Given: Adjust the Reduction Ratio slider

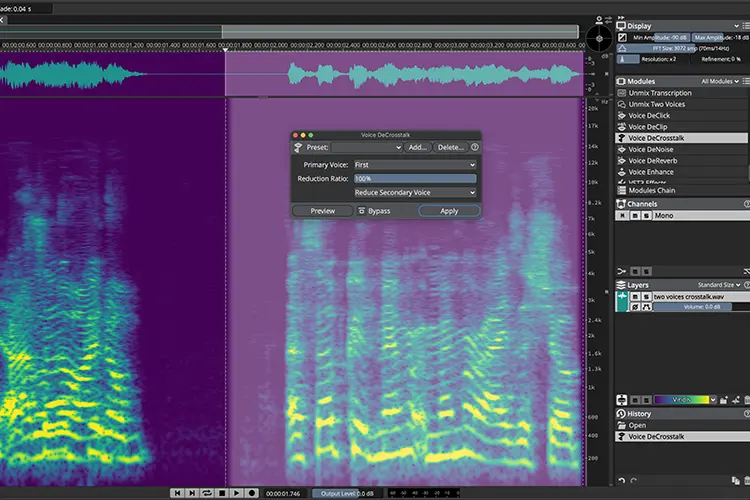Looking at the screenshot, I should (x=415, y=178).
